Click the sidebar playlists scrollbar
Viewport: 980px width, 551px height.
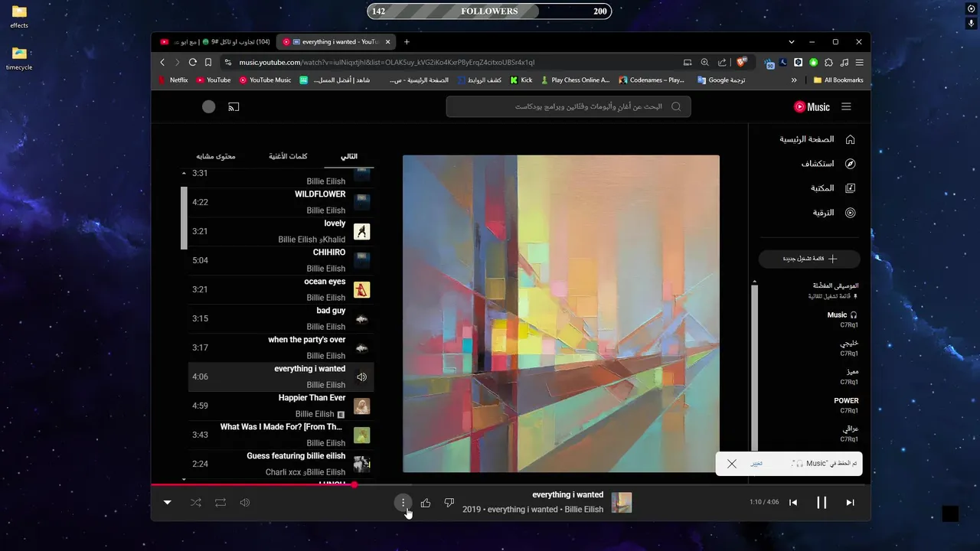click(754, 367)
